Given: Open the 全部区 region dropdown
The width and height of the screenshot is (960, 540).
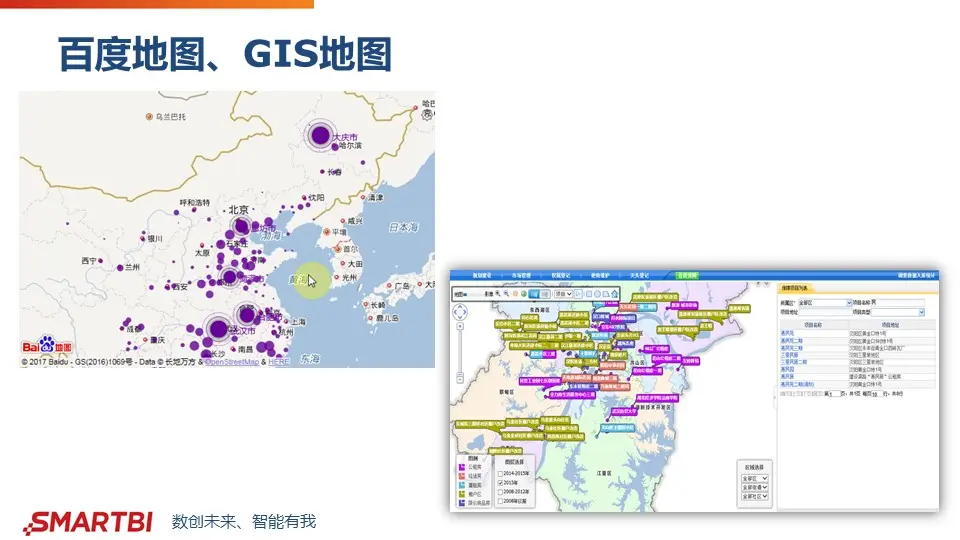Looking at the screenshot, I should click(x=754, y=478).
